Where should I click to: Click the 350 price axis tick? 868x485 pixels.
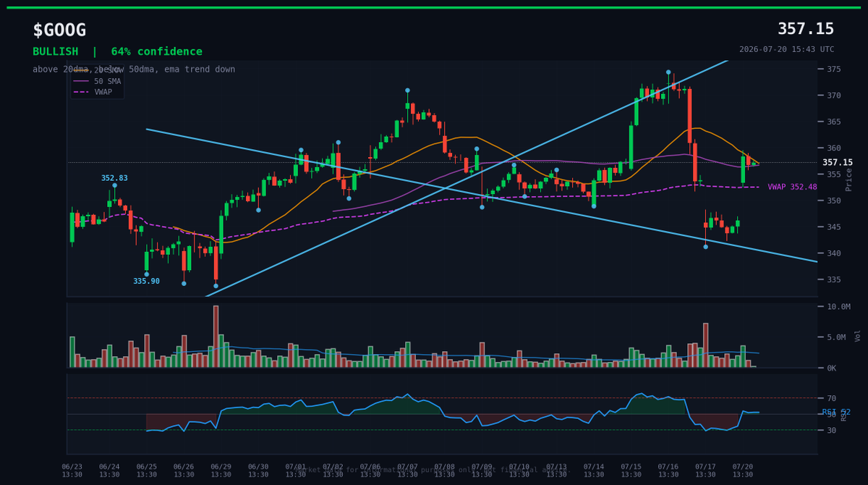[834, 201]
